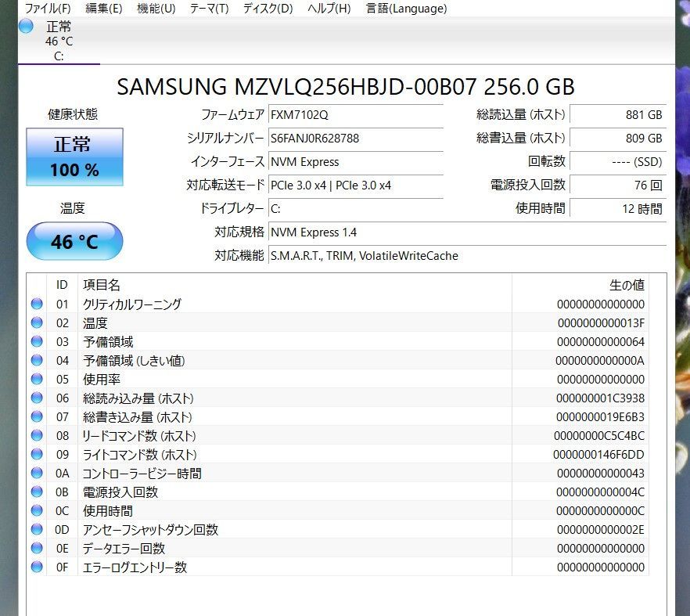Image resolution: width=690 pixels, height=616 pixels.
Task: Select the ライトコマンド数 (ホスト) attribute name
Action: point(139,455)
